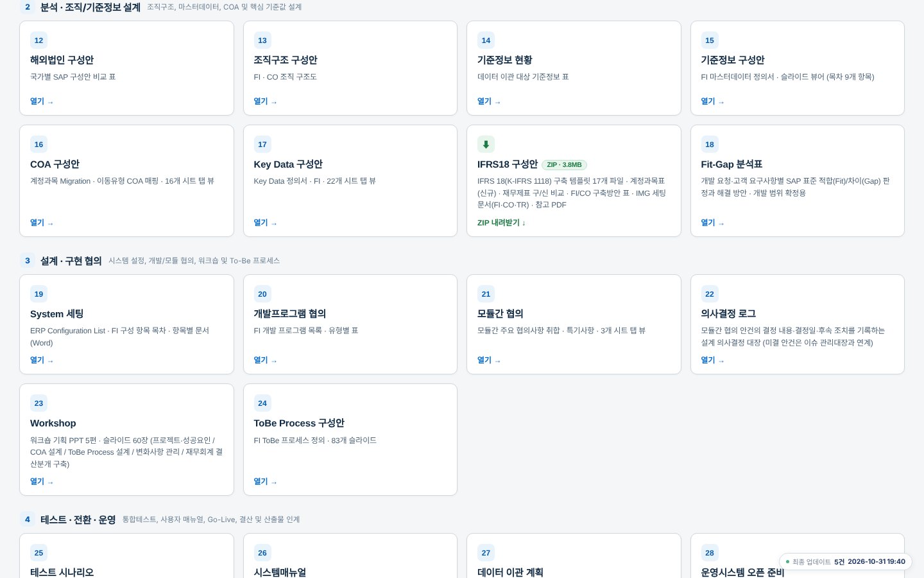Viewport: 924px width, 578px height.
Task: Click the IFRS18 구성안 card title
Action: tap(508, 164)
